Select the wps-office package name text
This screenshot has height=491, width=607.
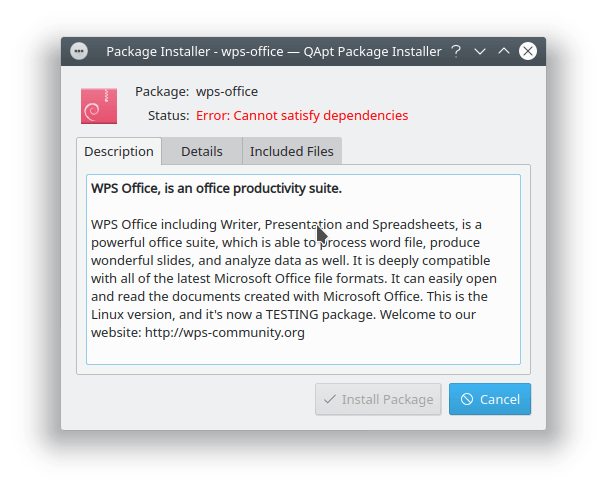[x=227, y=92]
